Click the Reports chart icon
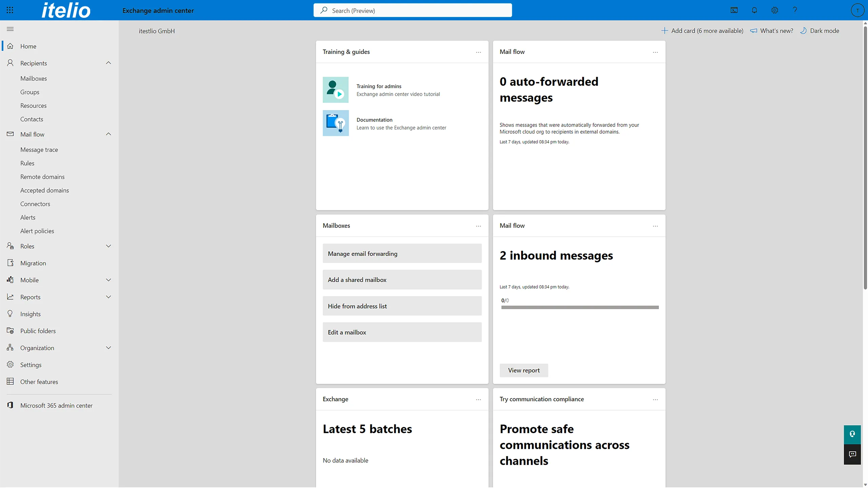868x488 pixels. pyautogui.click(x=10, y=297)
